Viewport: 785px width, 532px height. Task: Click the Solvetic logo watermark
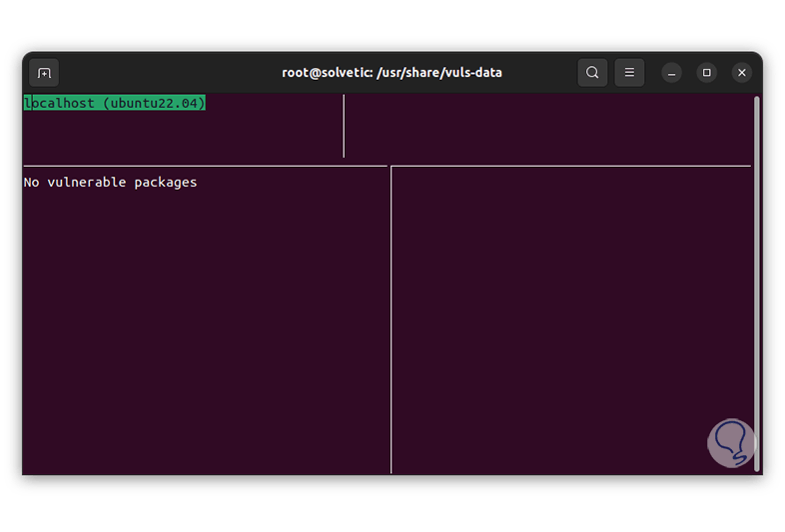click(730, 442)
